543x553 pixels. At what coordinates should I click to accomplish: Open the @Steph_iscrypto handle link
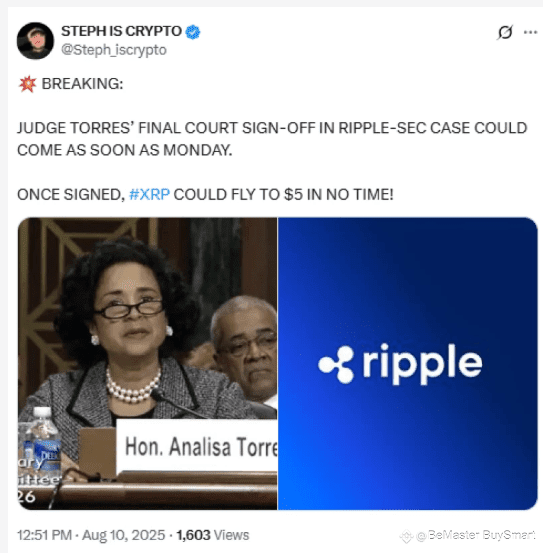click(x=114, y=50)
